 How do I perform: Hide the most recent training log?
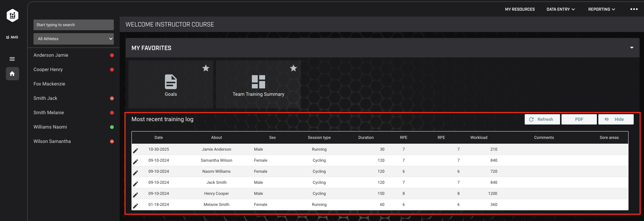coord(616,119)
